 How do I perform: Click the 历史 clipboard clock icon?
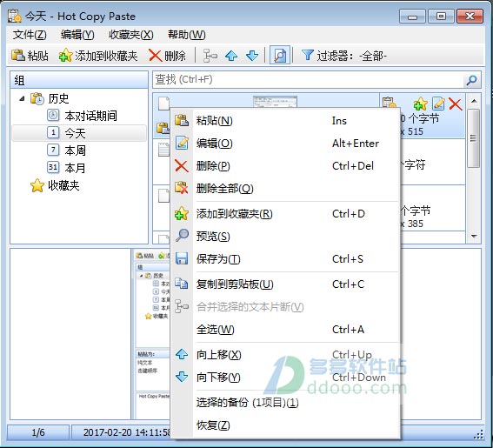37,98
